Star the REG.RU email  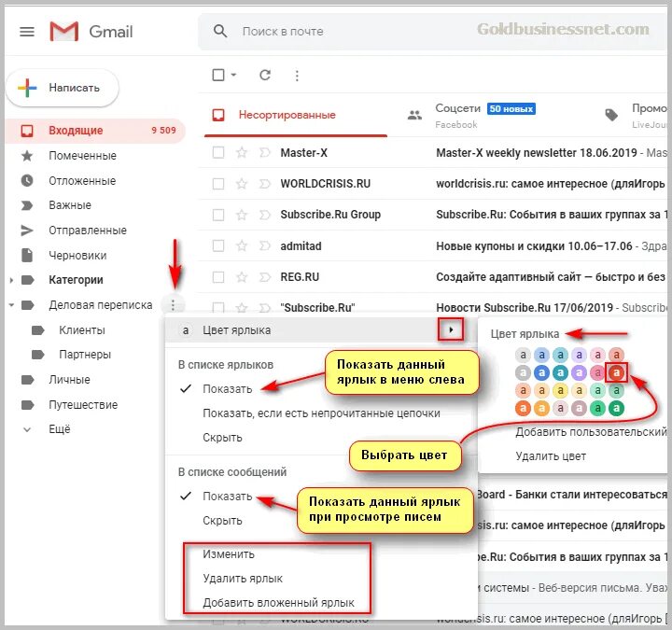[242, 277]
